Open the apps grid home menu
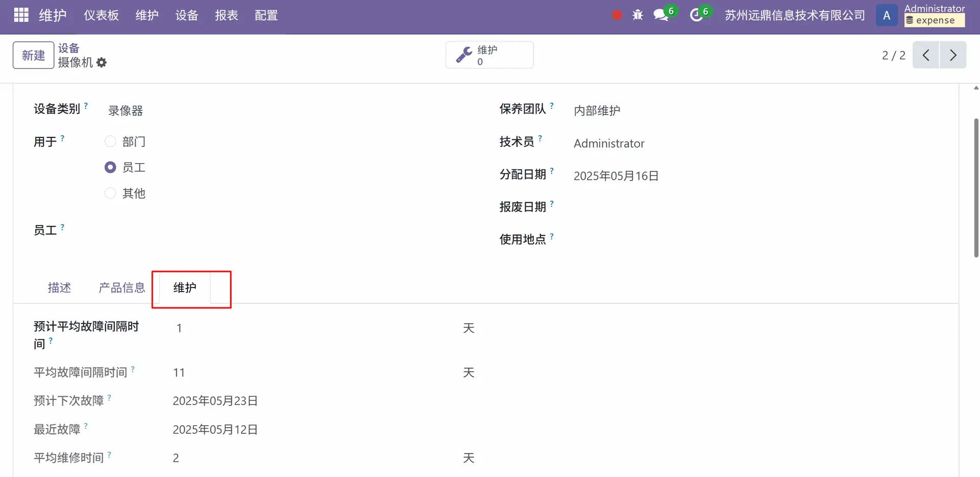980x477 pixels. pos(21,15)
